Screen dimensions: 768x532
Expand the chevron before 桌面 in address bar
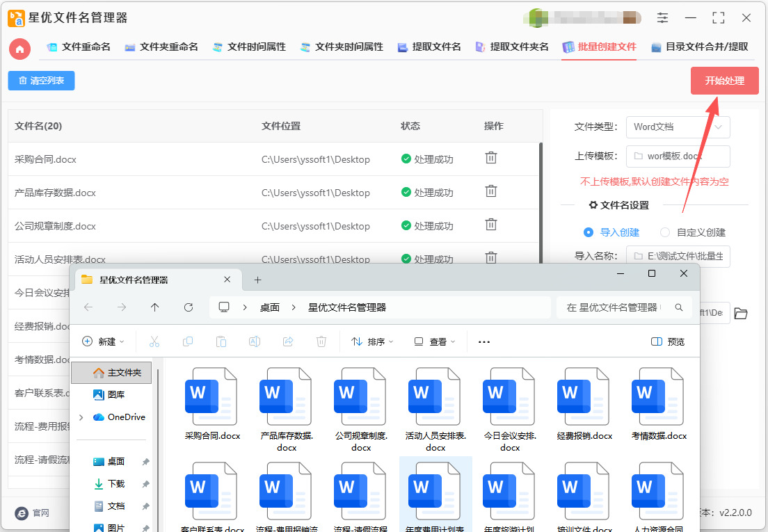pyautogui.click(x=245, y=307)
